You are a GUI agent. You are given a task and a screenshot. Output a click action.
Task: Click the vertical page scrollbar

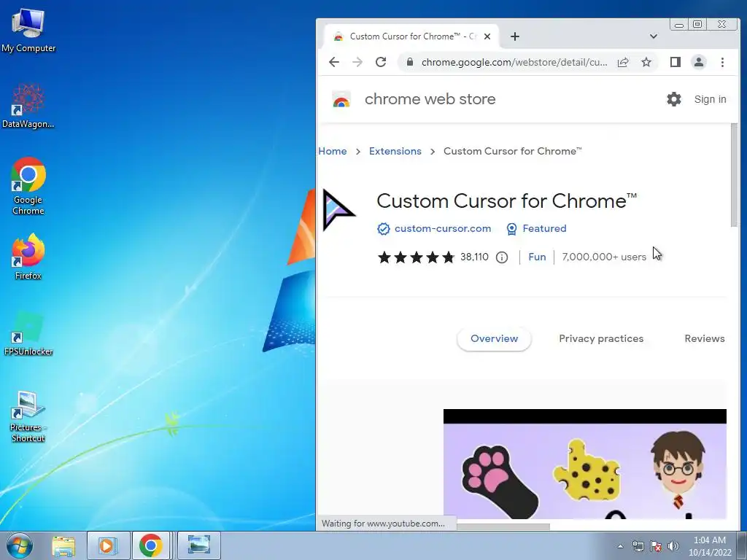coord(734,176)
